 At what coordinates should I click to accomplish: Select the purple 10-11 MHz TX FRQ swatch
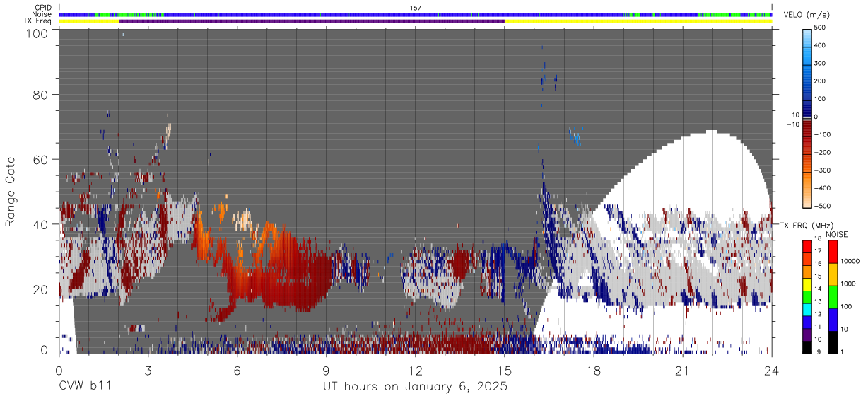(x=807, y=335)
